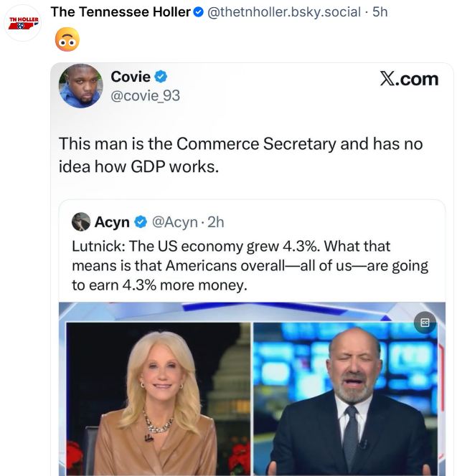Viewport: 457px width, 476px height.
Task: Open the @thetnholler.bsky.social handle link
Action: 284,12
